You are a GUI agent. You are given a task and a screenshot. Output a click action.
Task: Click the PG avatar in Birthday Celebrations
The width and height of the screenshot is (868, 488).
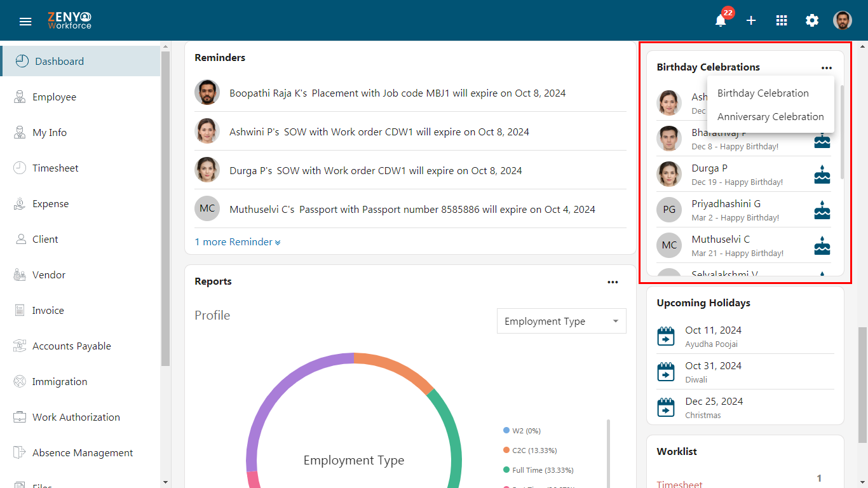pos(669,210)
